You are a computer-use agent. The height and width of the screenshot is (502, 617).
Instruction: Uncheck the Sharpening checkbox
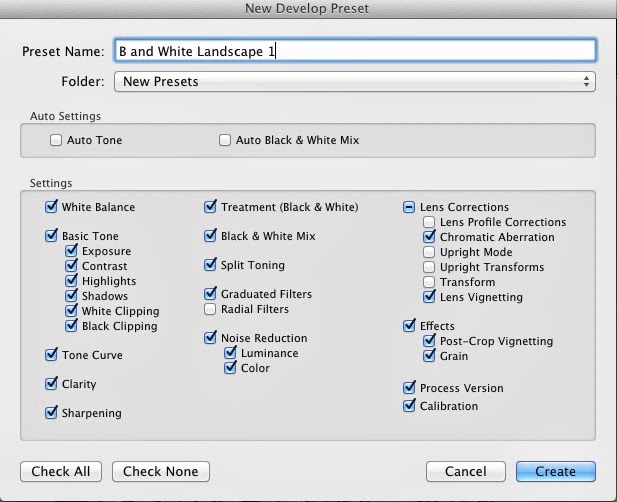coord(51,412)
